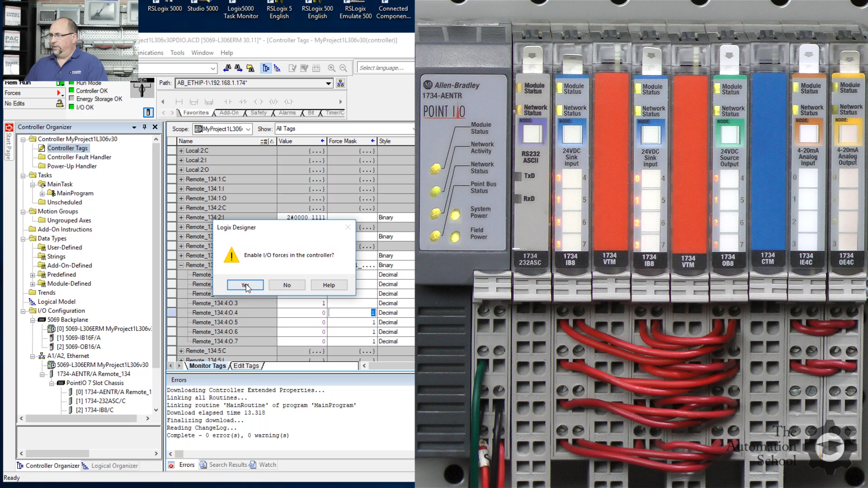Open the communication Path dropdown
This screenshot has width=868, height=488.
click(x=328, y=83)
